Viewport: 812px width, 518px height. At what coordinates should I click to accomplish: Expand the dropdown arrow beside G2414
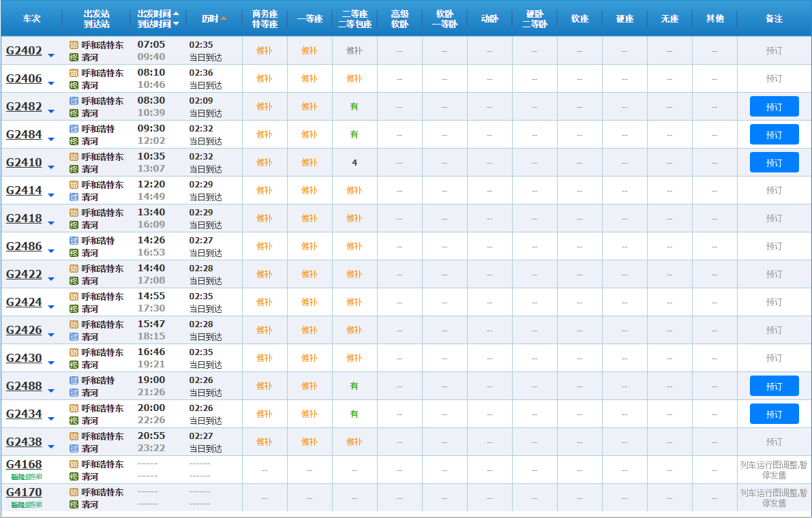pyautogui.click(x=51, y=195)
